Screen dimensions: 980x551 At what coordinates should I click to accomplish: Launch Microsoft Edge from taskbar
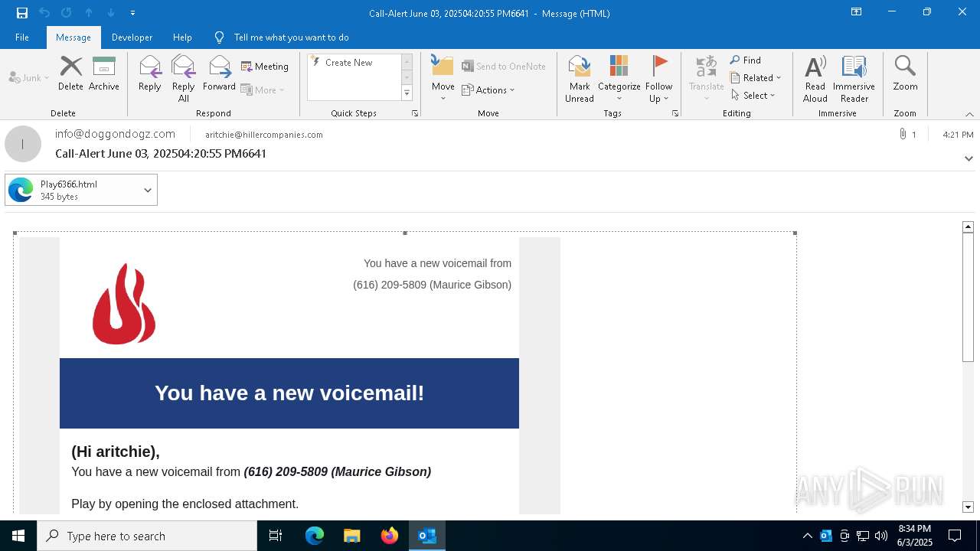click(x=315, y=536)
